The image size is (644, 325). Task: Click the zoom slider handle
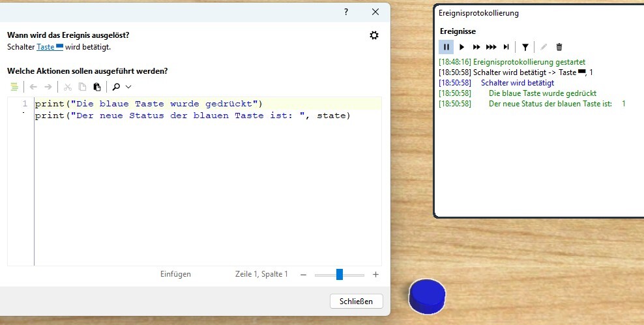[340, 275]
